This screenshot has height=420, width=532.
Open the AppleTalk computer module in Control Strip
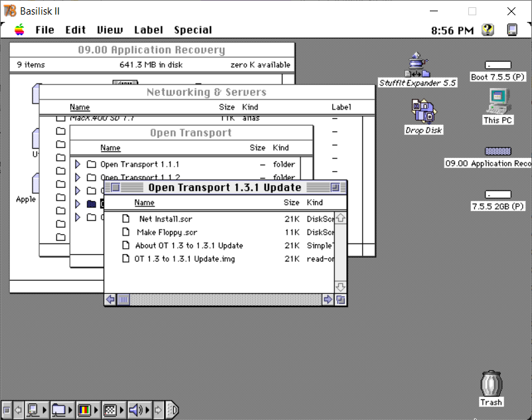pos(36,410)
